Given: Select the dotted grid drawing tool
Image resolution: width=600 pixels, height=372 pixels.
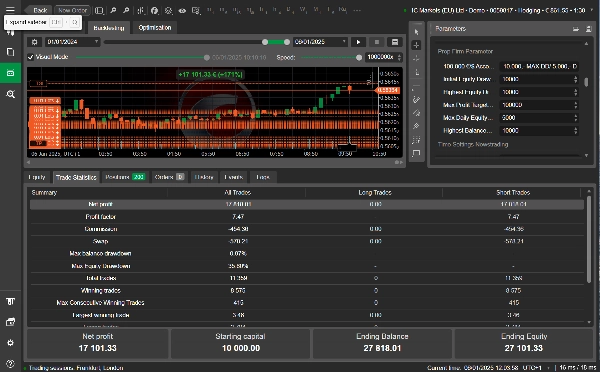Looking at the screenshot, I should (416, 140).
